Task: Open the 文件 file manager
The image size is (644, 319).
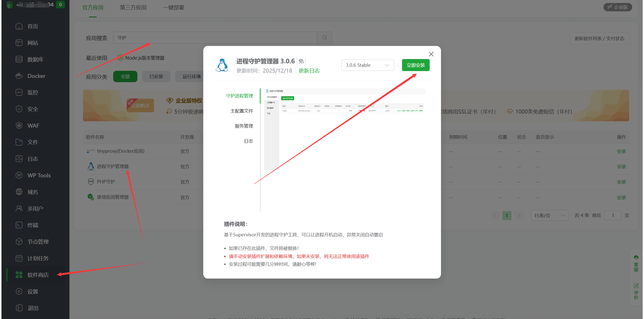Action: (32, 142)
